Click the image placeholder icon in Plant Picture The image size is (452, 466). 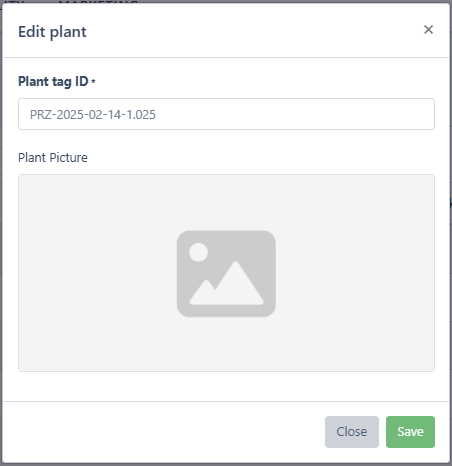226,273
